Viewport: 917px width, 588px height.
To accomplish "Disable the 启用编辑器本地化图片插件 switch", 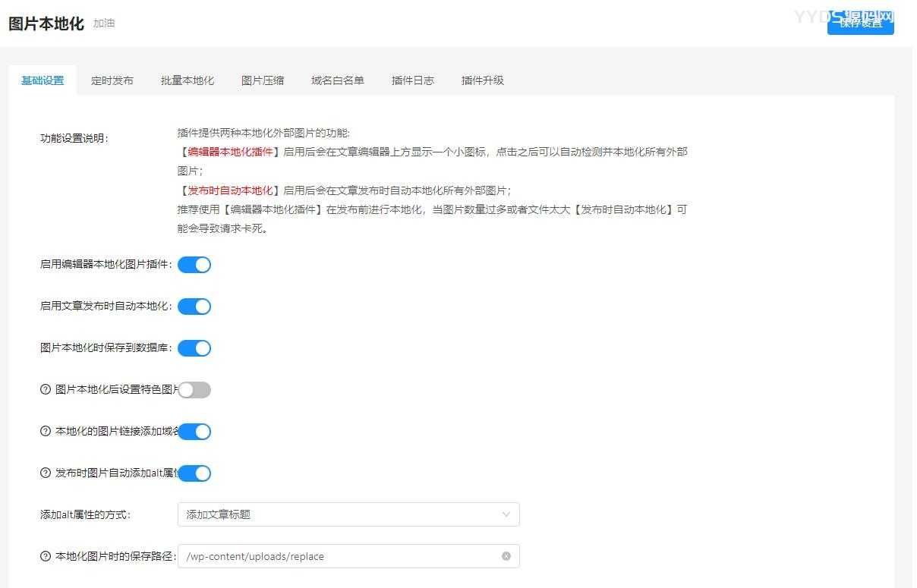I will point(194,264).
